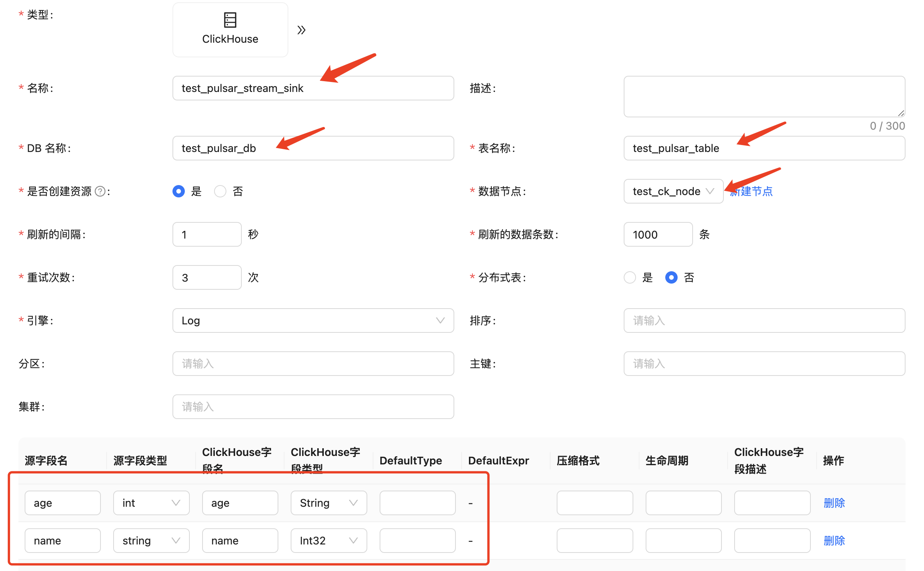Click the 0 / 300 character counter
924x571 pixels.
click(x=887, y=126)
